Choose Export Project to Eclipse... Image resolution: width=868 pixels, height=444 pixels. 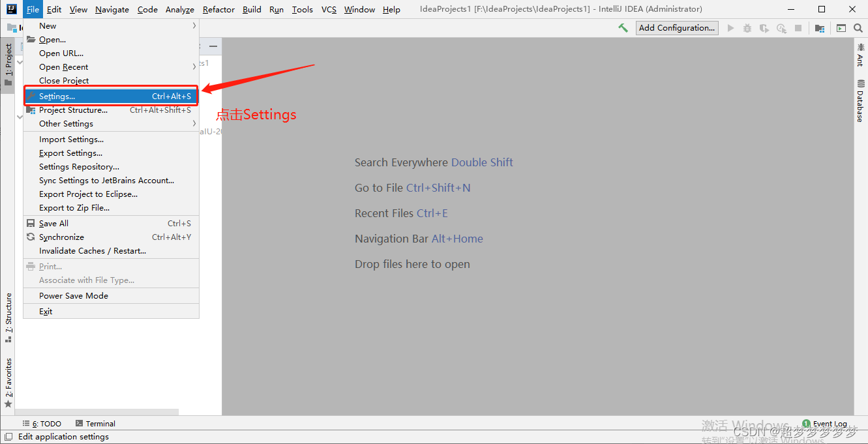[111, 194]
